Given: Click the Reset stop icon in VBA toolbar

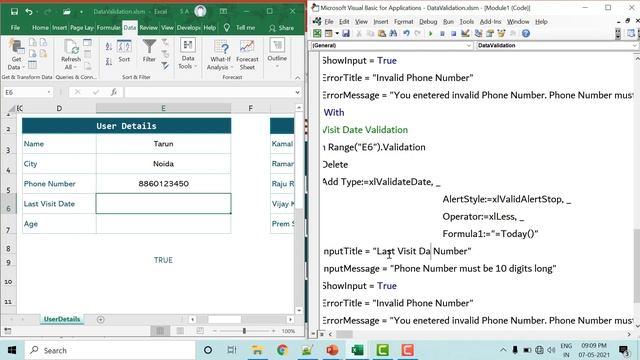Looking at the screenshot, I should (x=453, y=33).
